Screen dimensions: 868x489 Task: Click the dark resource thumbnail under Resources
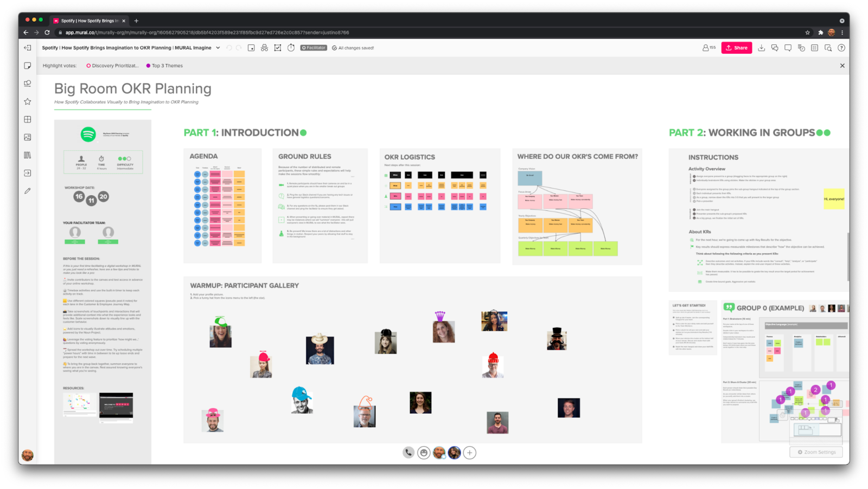coord(116,406)
